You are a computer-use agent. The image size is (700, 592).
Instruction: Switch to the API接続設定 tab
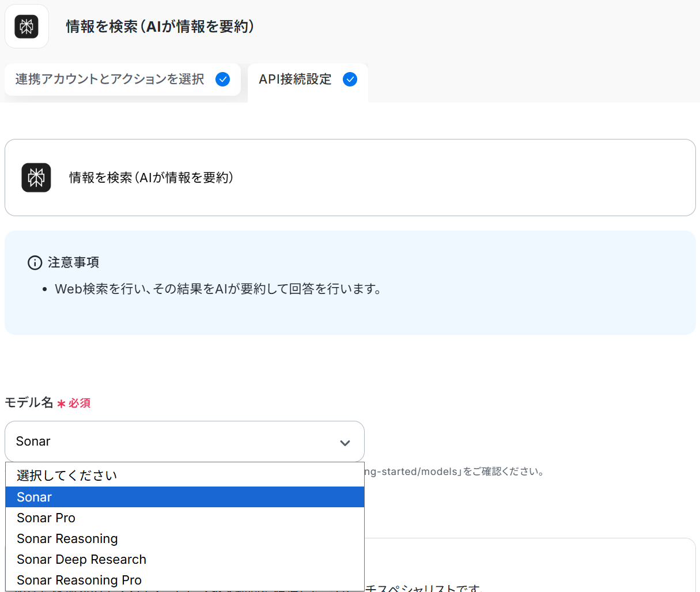(x=308, y=82)
